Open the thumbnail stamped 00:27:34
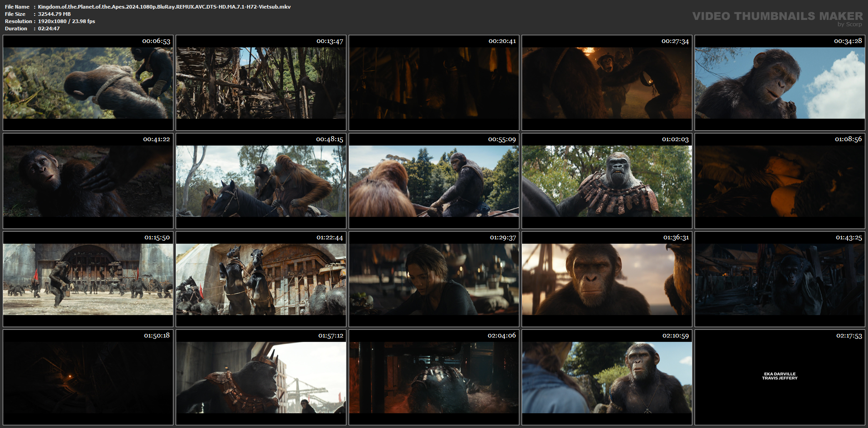Screen dimensions: 868x428 point(607,83)
